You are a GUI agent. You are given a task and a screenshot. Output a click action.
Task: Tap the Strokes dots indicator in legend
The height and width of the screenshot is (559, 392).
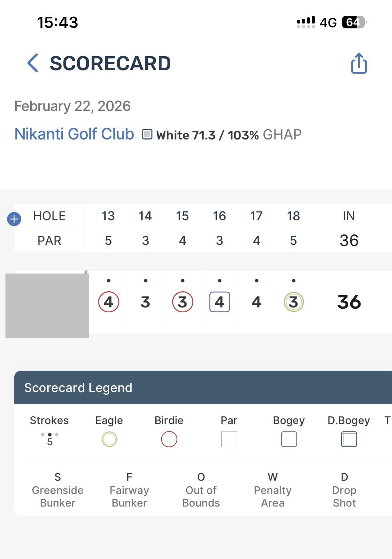tap(49, 435)
